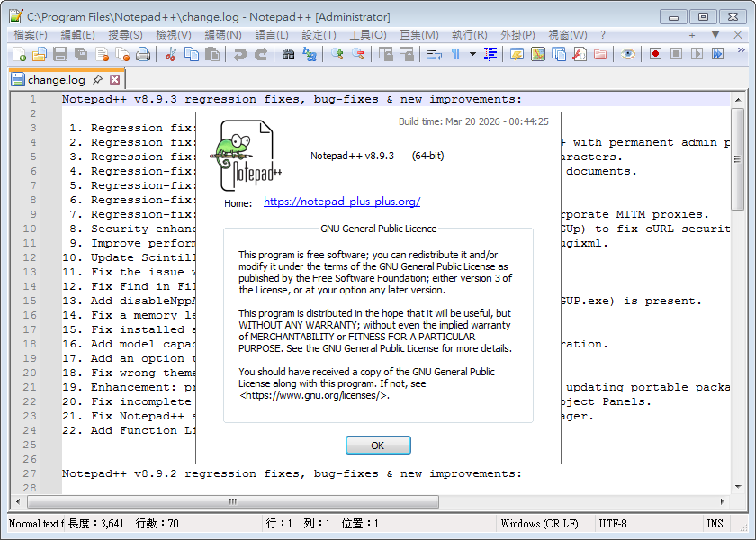Redo action via toolbar arrow
This screenshot has width=756, height=540.
[260, 54]
